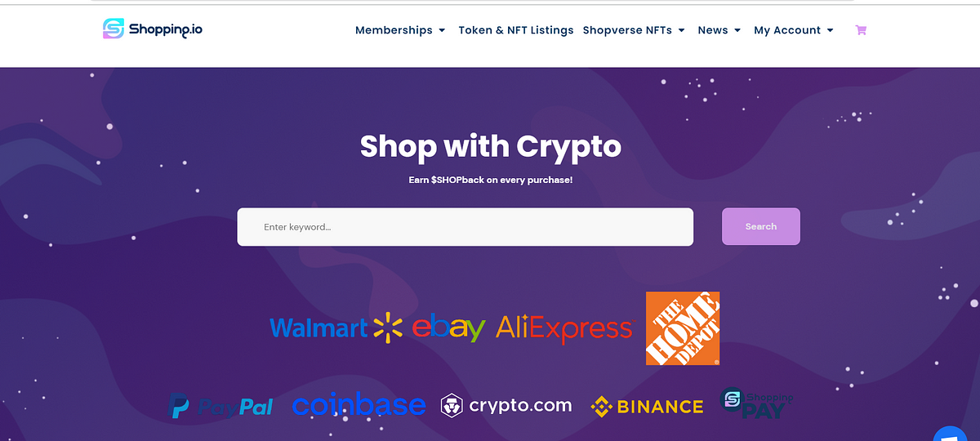Click the Shop with Crypto heading

coord(491,147)
